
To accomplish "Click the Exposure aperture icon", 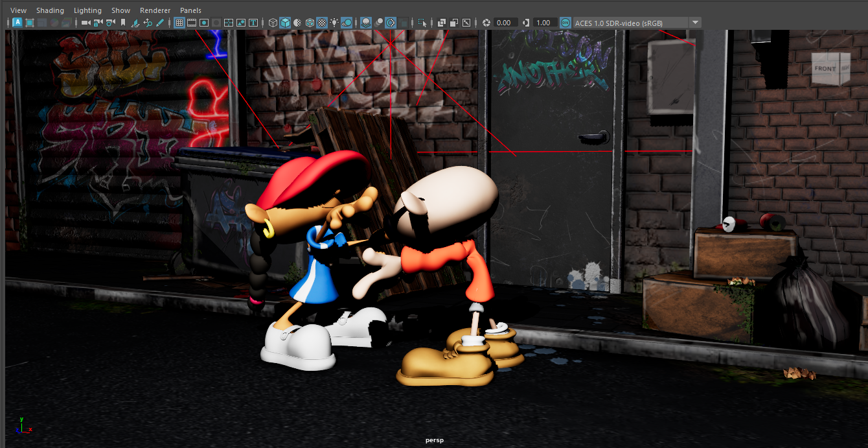I will 486,23.
